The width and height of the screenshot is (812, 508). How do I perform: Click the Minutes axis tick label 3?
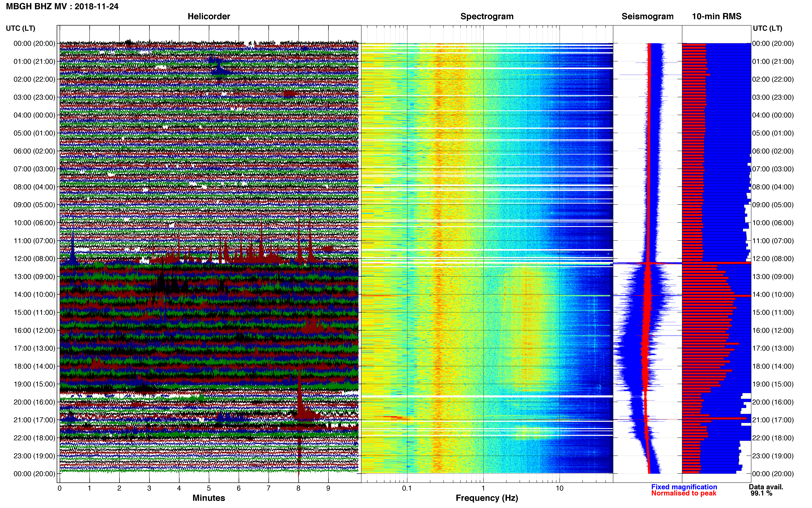[x=149, y=488]
